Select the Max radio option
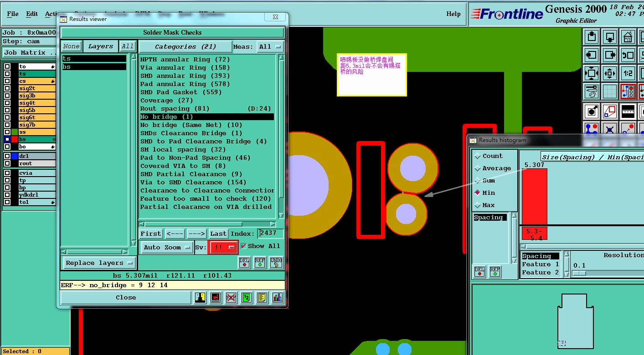The height and width of the screenshot is (355, 644). (x=478, y=205)
